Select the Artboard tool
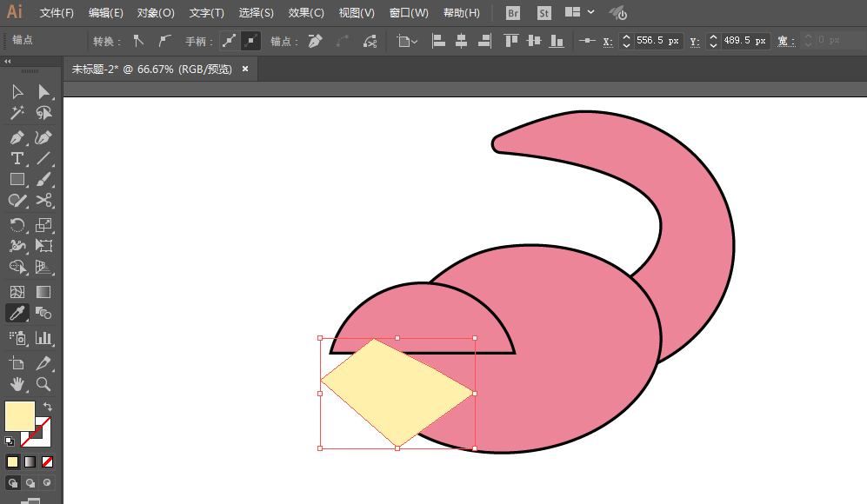 click(17, 362)
